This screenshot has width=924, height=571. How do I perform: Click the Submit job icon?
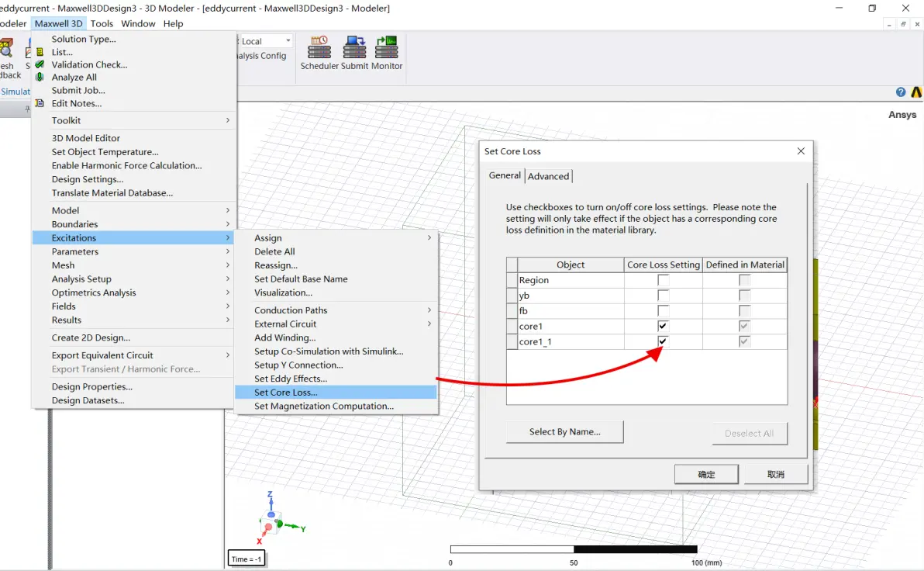click(354, 47)
